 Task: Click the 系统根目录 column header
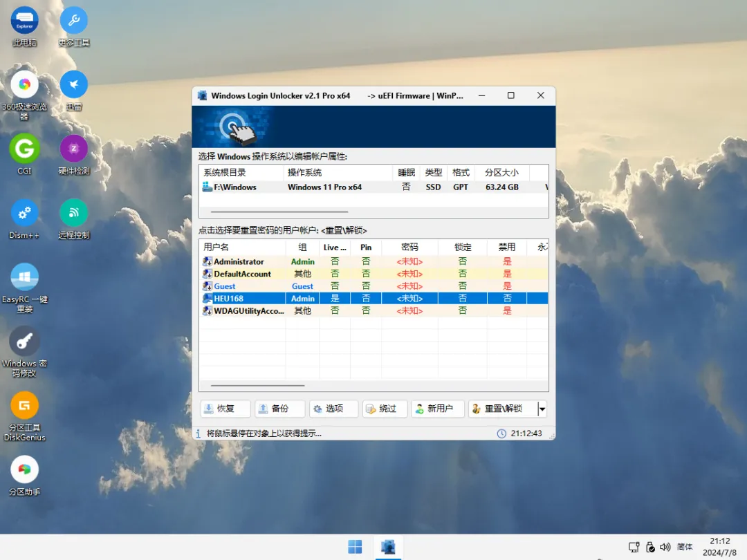241,173
